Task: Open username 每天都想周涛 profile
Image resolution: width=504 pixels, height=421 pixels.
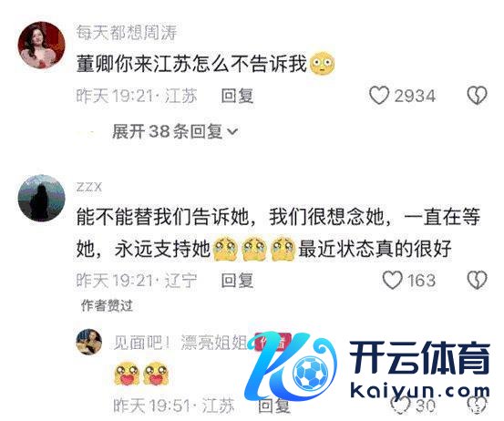Action: pos(127,33)
